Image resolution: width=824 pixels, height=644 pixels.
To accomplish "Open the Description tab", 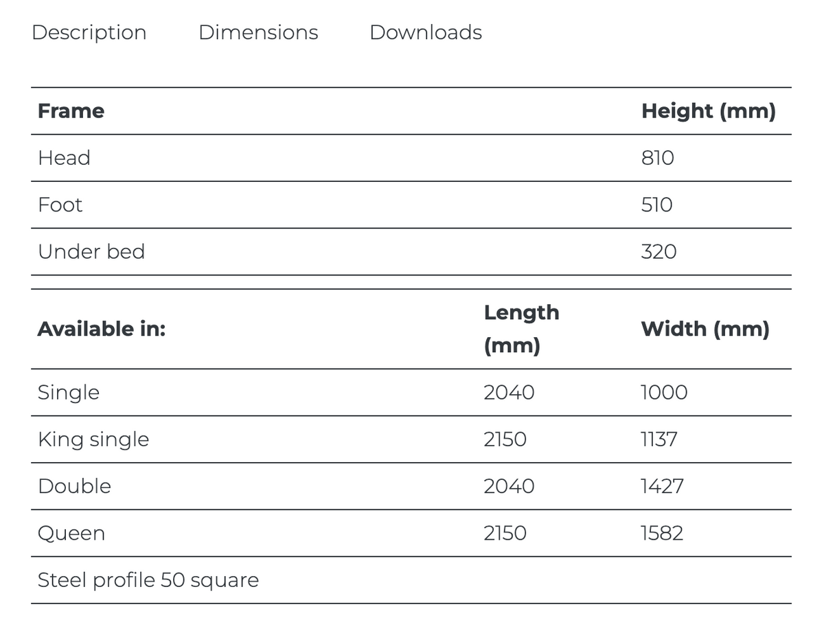I will pyautogui.click(x=89, y=32).
